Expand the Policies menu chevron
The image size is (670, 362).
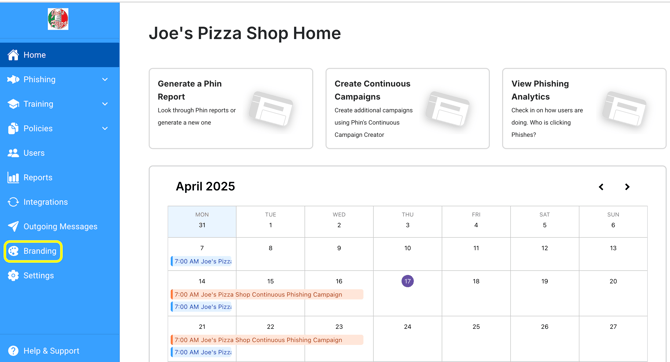105,128
